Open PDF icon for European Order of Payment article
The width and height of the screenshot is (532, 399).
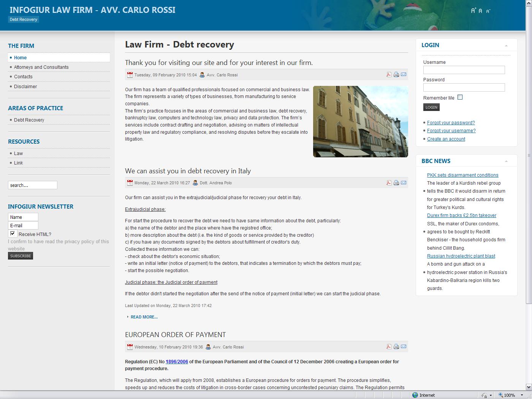click(389, 347)
